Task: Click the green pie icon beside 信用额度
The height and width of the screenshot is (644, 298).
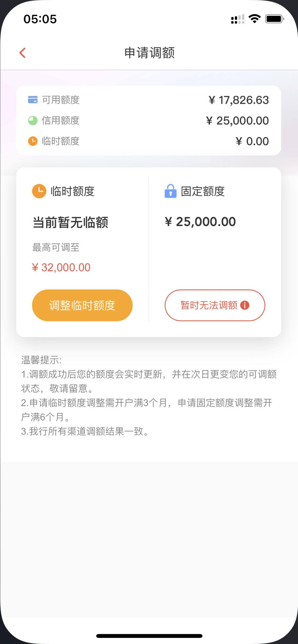Action: [x=33, y=120]
